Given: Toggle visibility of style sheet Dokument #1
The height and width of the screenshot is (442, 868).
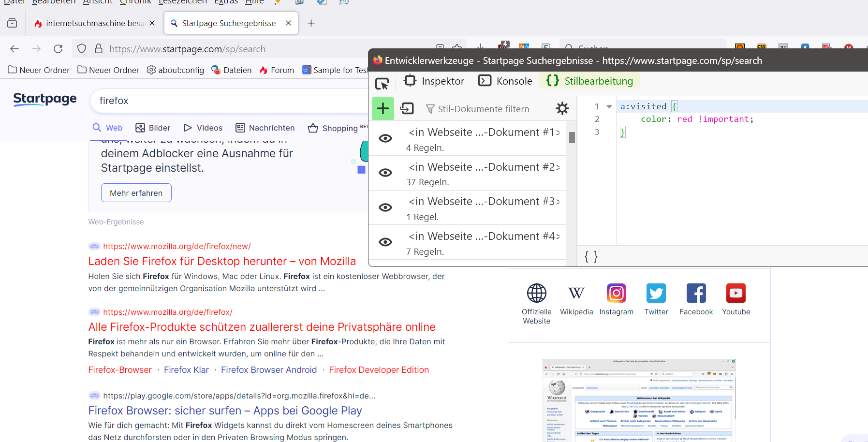Looking at the screenshot, I should (385, 138).
